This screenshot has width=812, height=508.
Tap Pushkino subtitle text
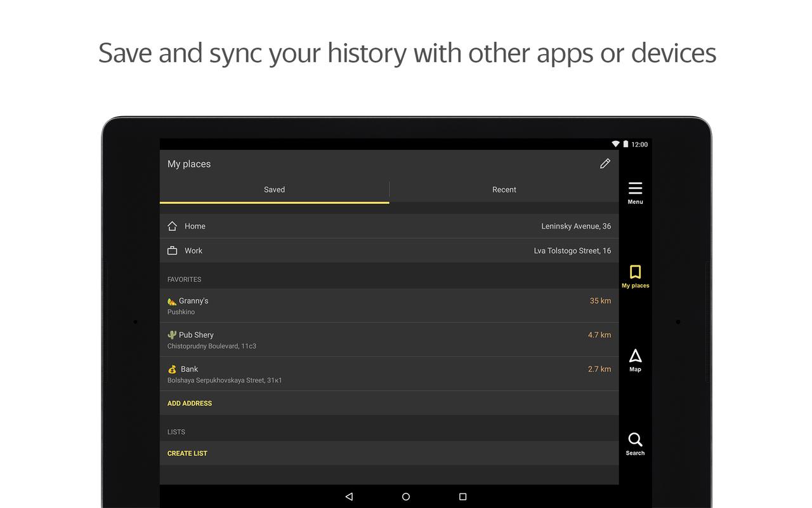click(x=181, y=312)
